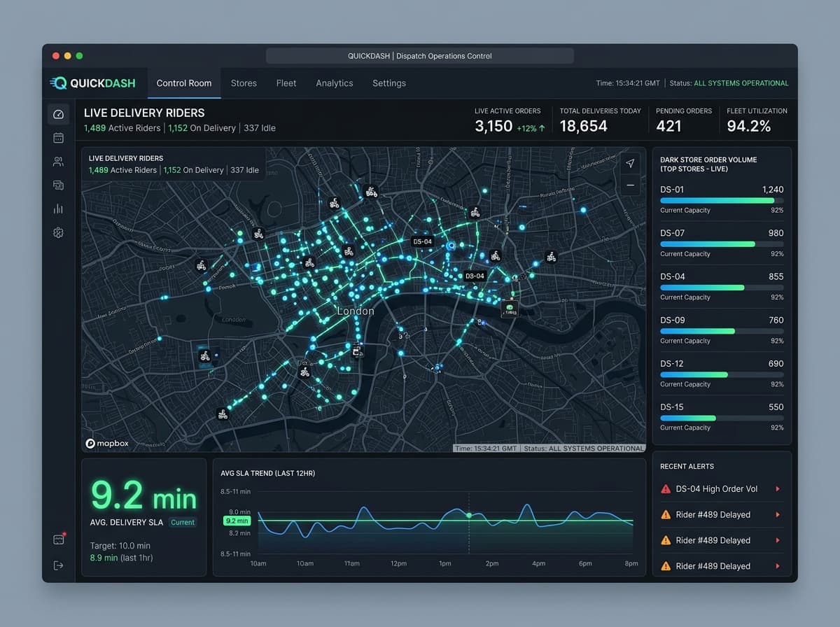
Task: Click the Total Deliveries Today value 18,654
Action: point(583,126)
